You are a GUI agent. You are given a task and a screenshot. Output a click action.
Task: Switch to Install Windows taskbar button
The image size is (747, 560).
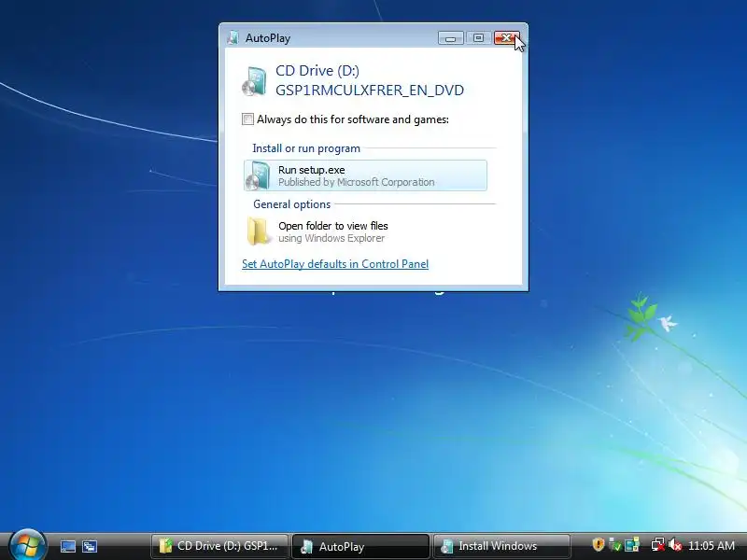(501, 546)
